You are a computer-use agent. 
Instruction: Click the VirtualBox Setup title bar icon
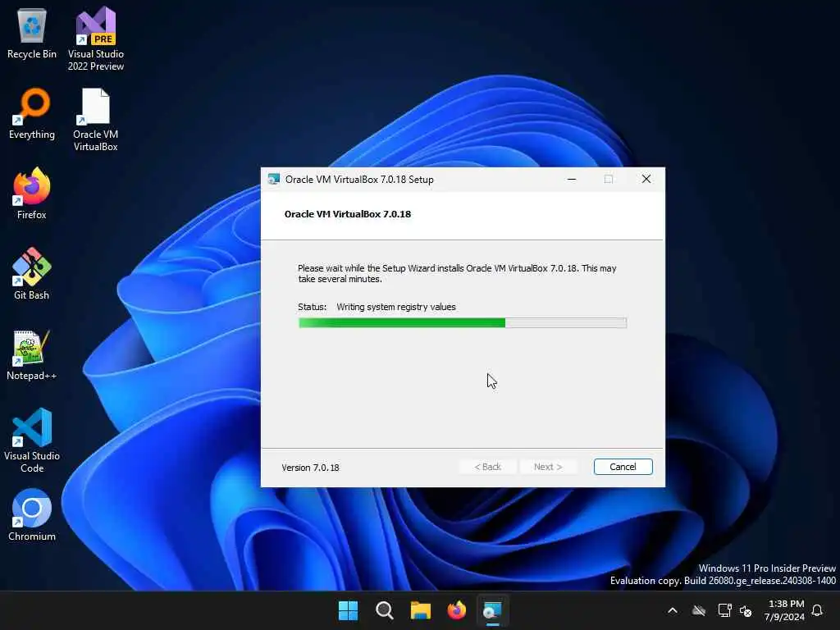click(x=274, y=179)
